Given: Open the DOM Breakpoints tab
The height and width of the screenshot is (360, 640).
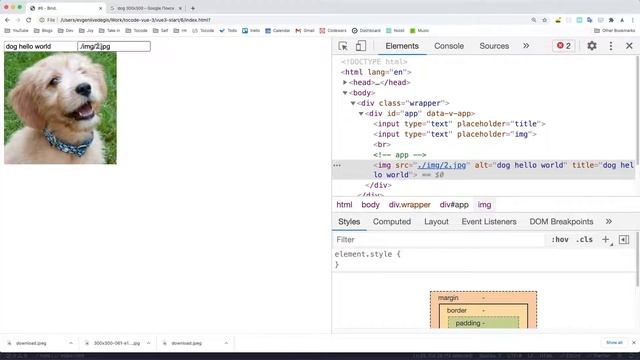Looking at the screenshot, I should click(561, 222).
